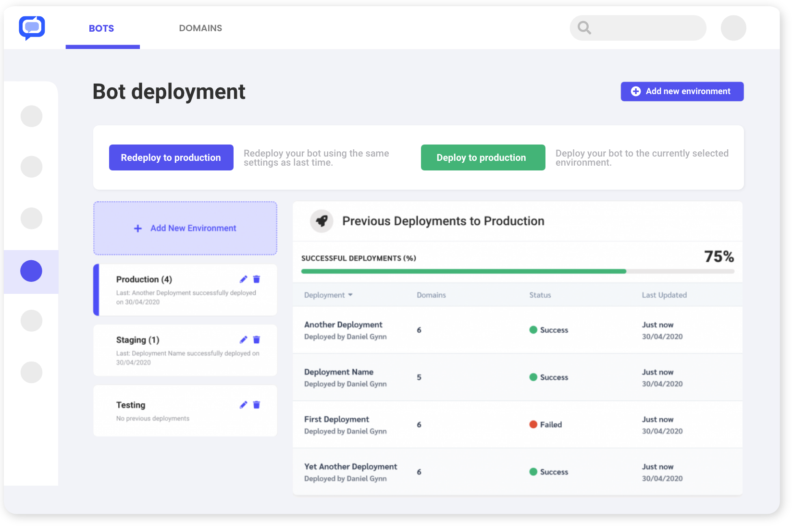Open the First Deployment failed row
The width and height of the screenshot is (792, 532).
click(517, 424)
